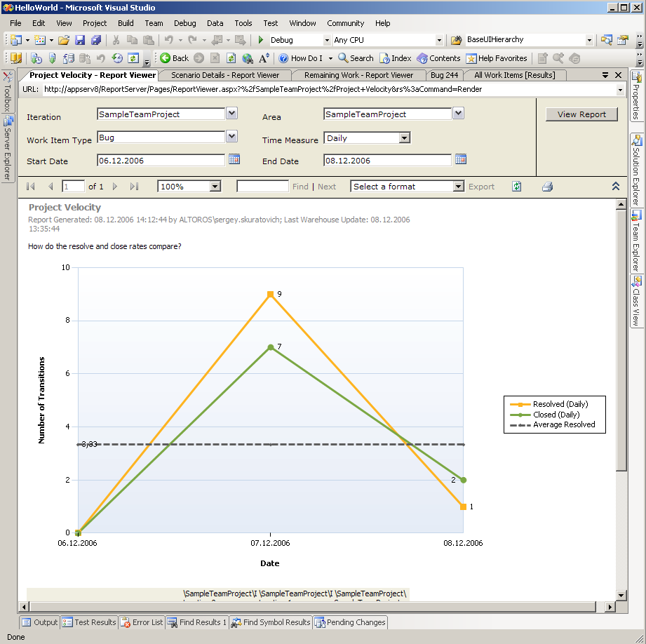This screenshot has height=644, width=646.
Task: Go to the next report page arrow
Action: pos(115,187)
